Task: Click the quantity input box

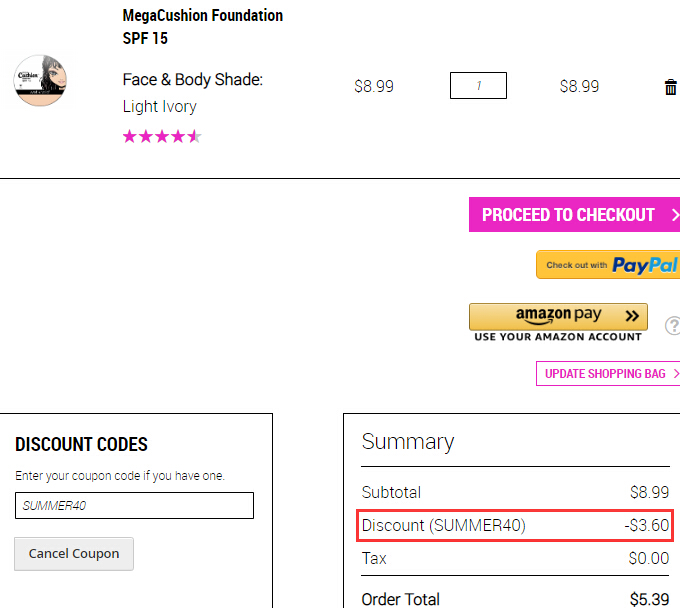Action: [478, 85]
